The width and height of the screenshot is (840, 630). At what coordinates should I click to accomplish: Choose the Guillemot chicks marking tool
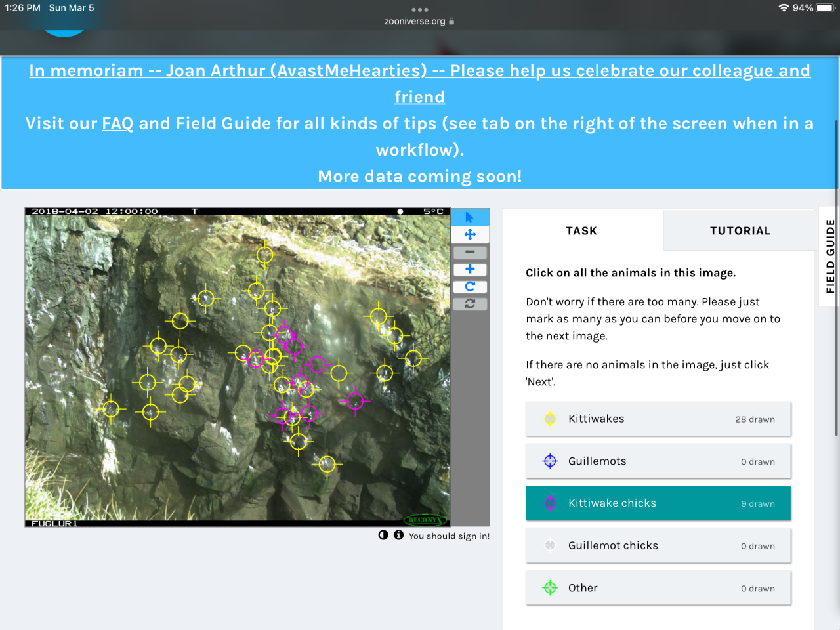tap(658, 545)
